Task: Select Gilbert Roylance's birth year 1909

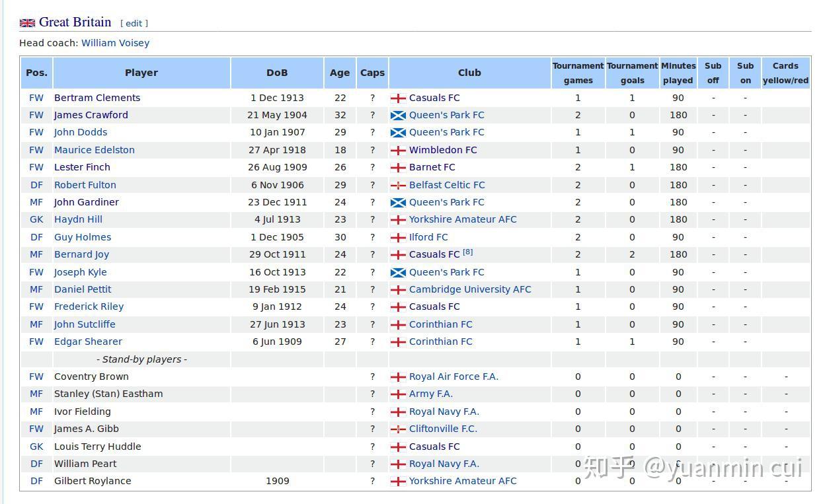Action: 278,481
